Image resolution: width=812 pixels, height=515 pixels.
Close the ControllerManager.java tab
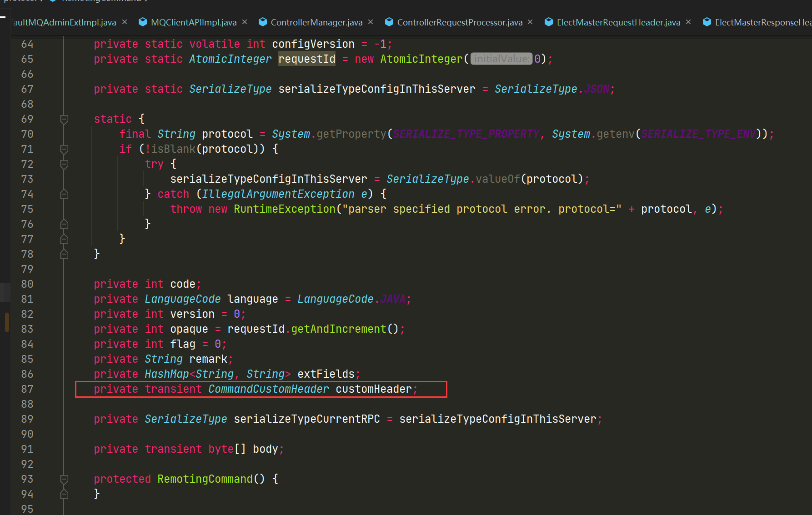tap(371, 22)
